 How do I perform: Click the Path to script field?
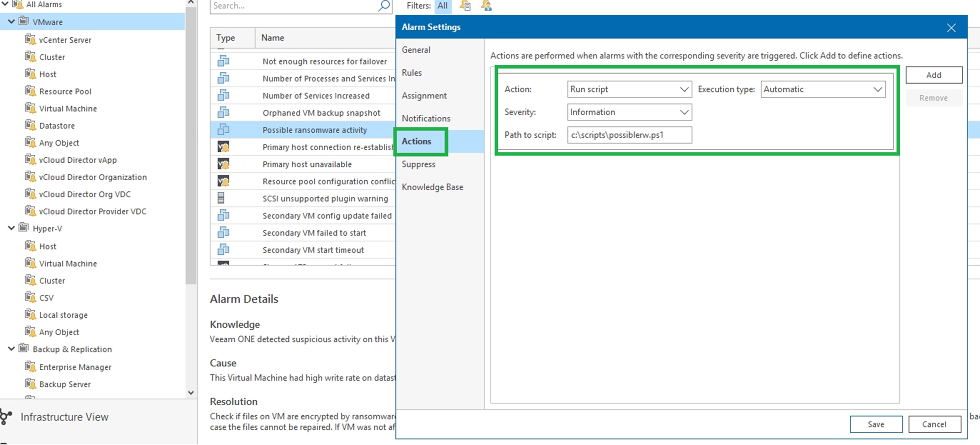point(629,135)
